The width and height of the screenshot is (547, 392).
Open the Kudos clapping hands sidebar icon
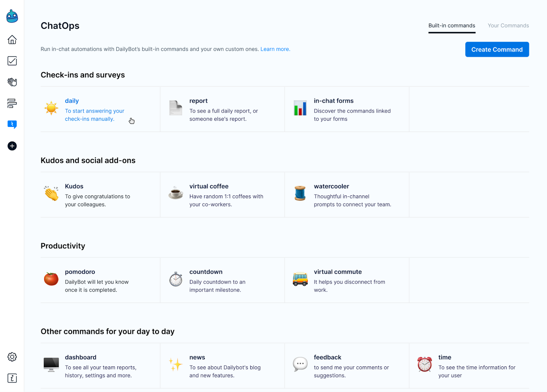pos(12,82)
